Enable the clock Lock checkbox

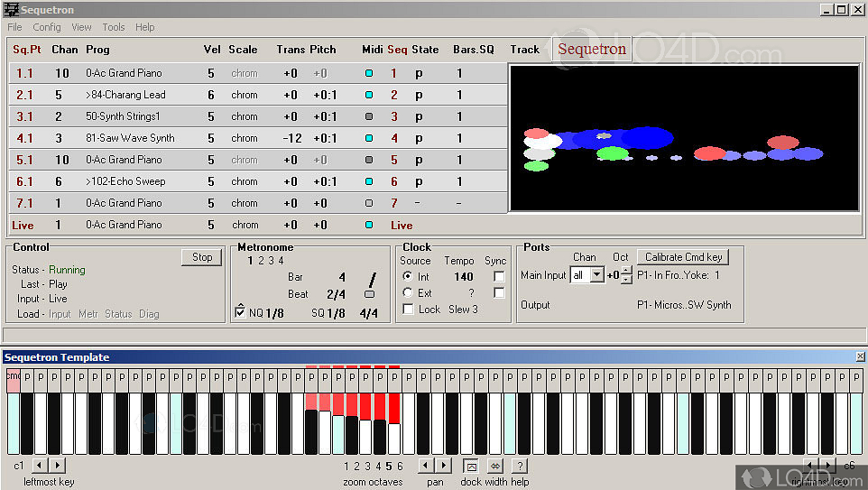[x=408, y=310]
